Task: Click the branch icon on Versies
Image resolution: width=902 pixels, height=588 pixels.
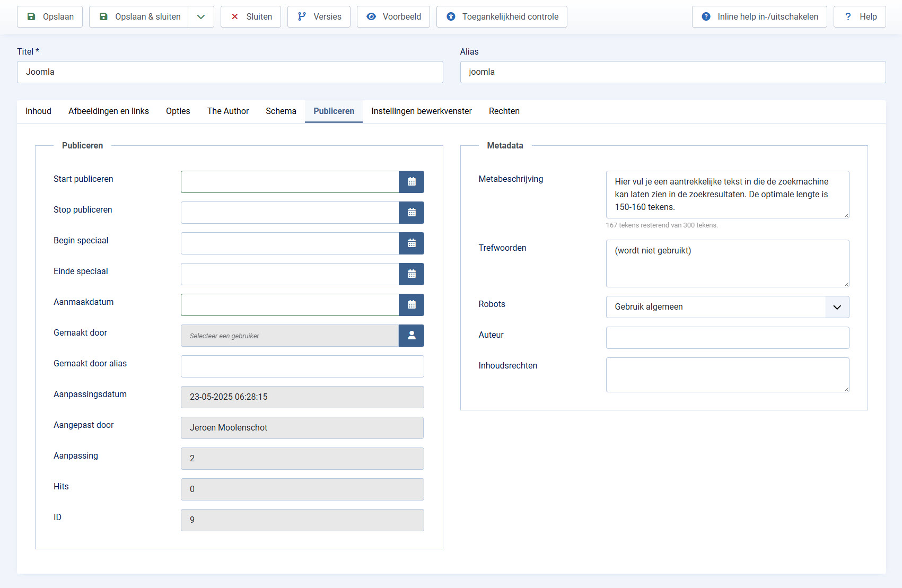Action: click(302, 16)
